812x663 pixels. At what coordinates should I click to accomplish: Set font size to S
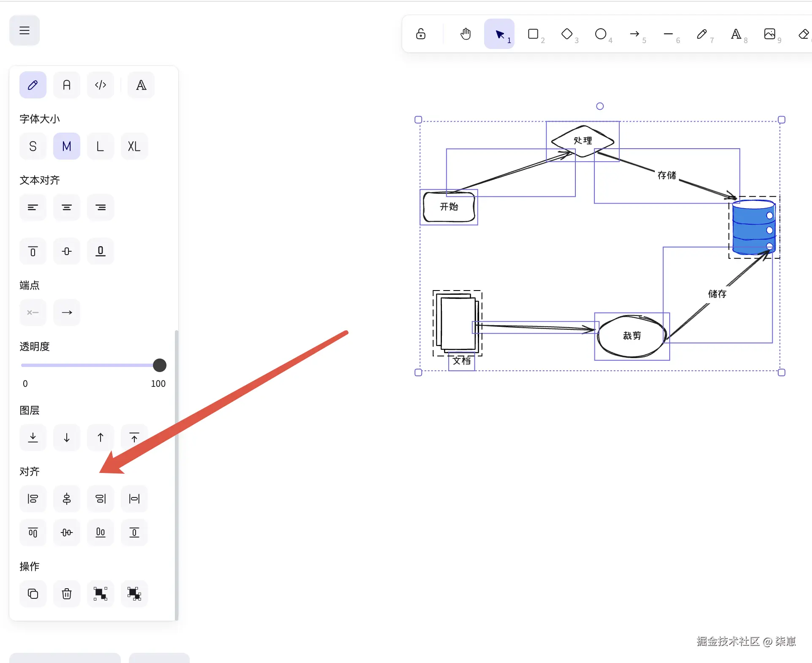tap(33, 147)
